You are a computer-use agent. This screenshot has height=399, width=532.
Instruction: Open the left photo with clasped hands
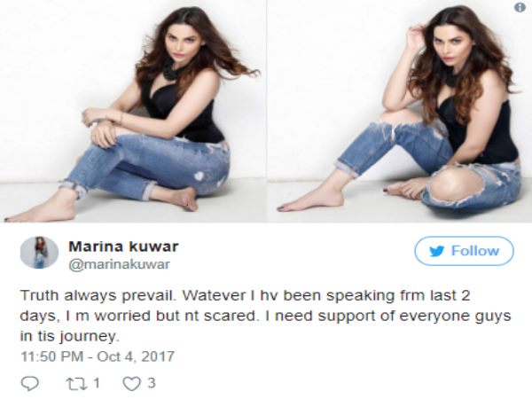(x=133, y=112)
